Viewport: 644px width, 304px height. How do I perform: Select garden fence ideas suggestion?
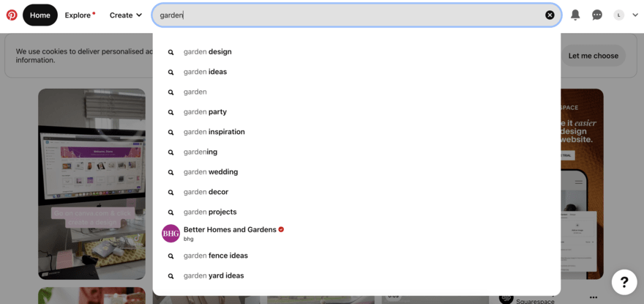pyautogui.click(x=215, y=256)
